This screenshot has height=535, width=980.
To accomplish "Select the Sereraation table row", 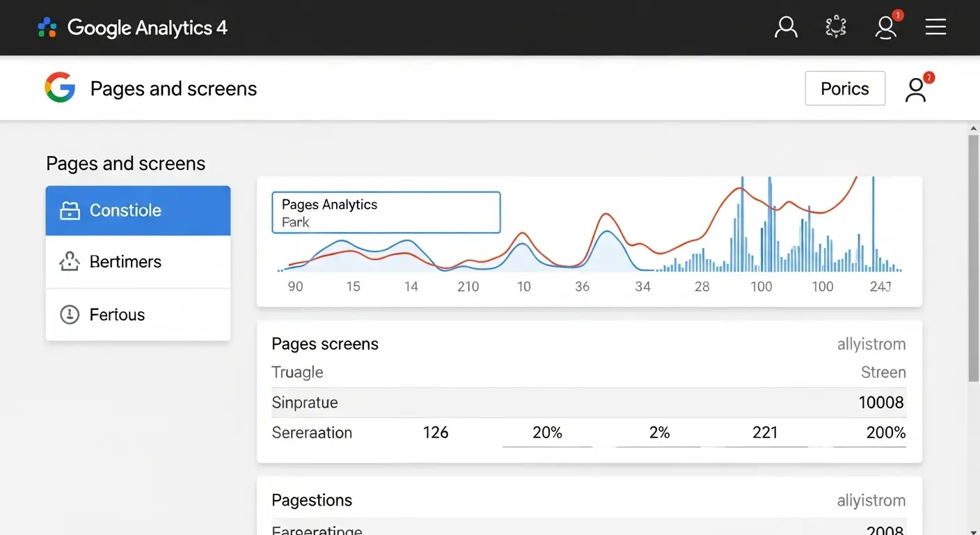I will (588, 433).
